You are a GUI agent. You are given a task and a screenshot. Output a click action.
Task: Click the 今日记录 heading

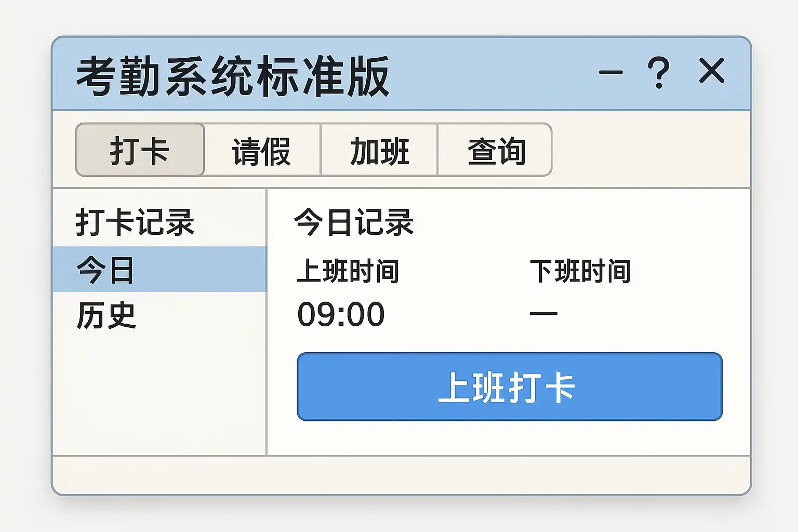point(353,222)
